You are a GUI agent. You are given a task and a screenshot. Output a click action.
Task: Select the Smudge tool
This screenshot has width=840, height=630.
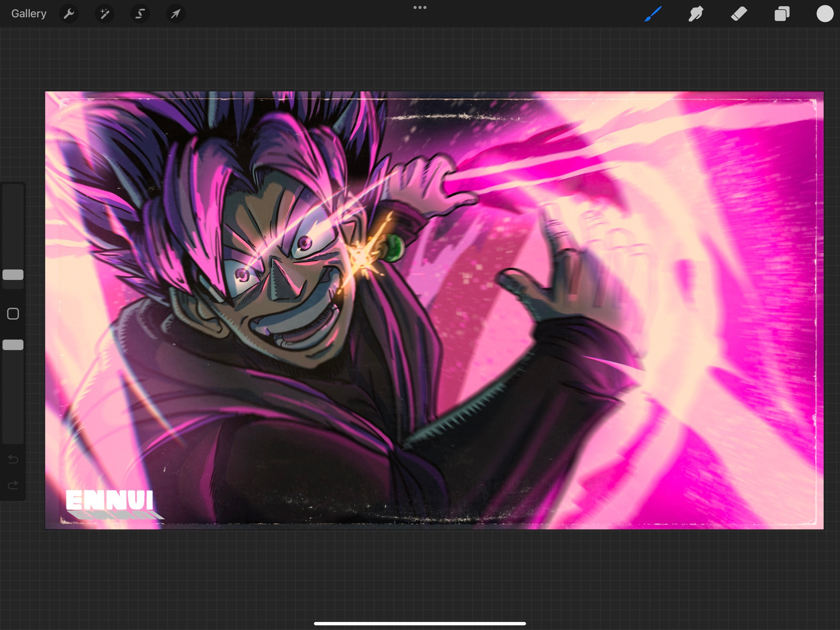pyautogui.click(x=696, y=14)
